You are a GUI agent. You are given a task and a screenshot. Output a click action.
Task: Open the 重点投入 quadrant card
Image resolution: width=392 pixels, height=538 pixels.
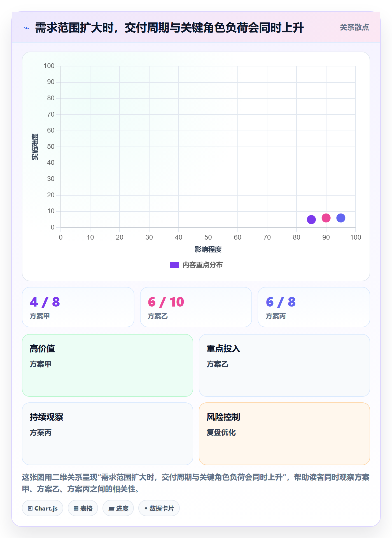pos(284,365)
